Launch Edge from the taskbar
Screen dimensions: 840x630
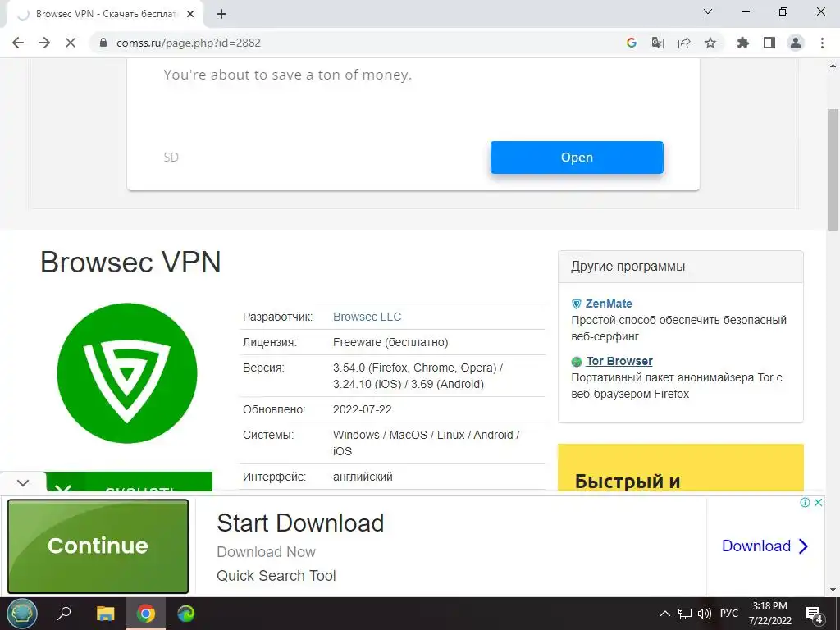pos(186,614)
